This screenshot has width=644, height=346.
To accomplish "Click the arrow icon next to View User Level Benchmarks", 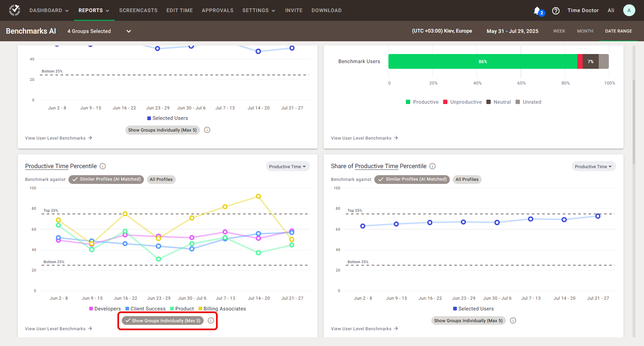I will point(90,329).
